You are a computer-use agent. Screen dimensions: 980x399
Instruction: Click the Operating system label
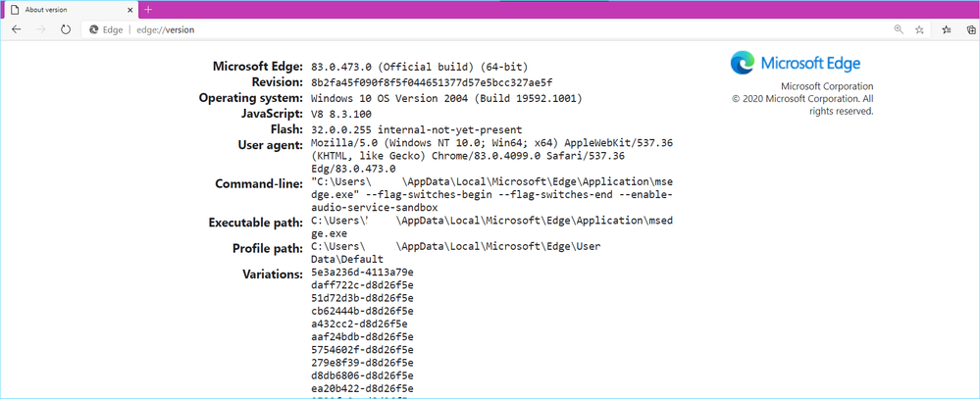[x=251, y=98]
